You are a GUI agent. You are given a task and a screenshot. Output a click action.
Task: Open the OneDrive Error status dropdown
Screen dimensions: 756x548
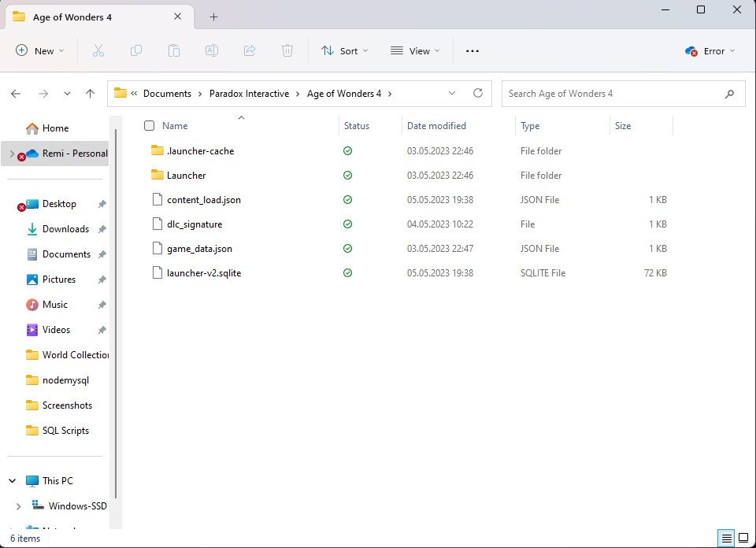tap(710, 51)
